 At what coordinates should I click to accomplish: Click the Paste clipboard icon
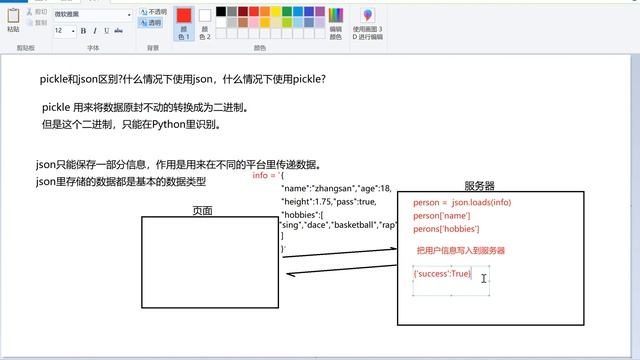point(13,16)
